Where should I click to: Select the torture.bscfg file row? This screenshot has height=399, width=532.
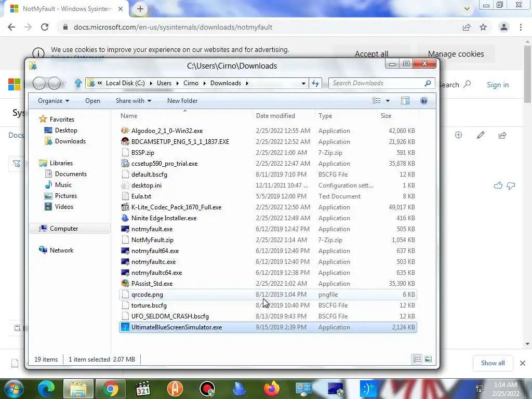268,305
